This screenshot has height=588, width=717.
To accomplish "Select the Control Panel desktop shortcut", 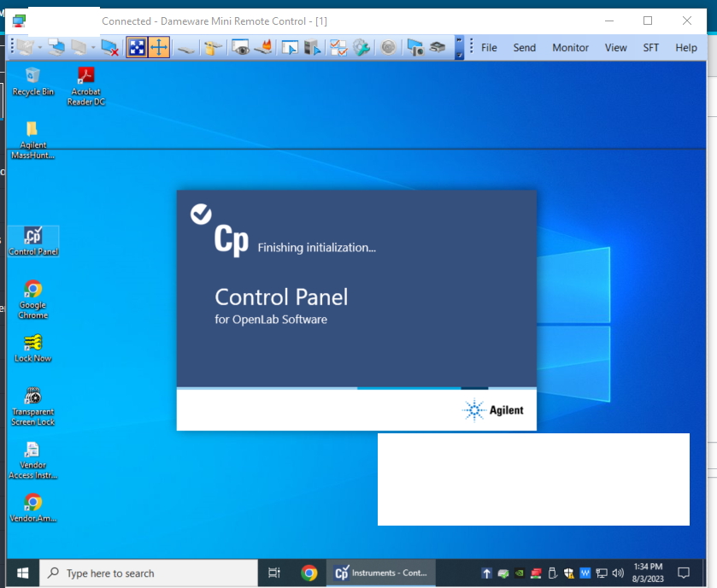I will pos(33,241).
